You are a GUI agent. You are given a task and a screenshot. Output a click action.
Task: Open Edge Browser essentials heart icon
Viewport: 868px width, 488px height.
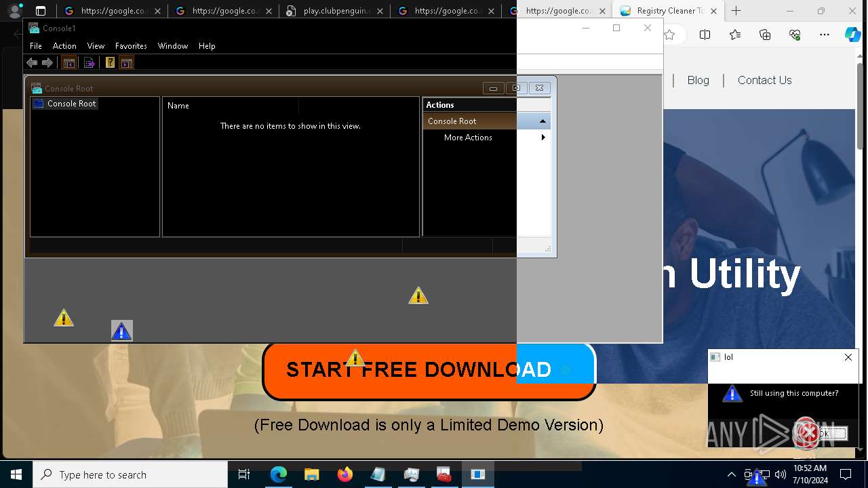pyautogui.click(x=795, y=35)
